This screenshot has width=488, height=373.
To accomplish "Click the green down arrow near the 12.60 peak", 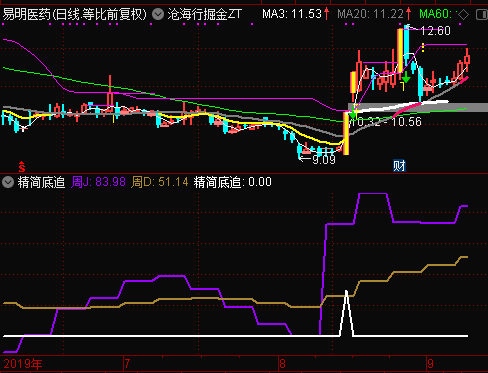I will (406, 77).
